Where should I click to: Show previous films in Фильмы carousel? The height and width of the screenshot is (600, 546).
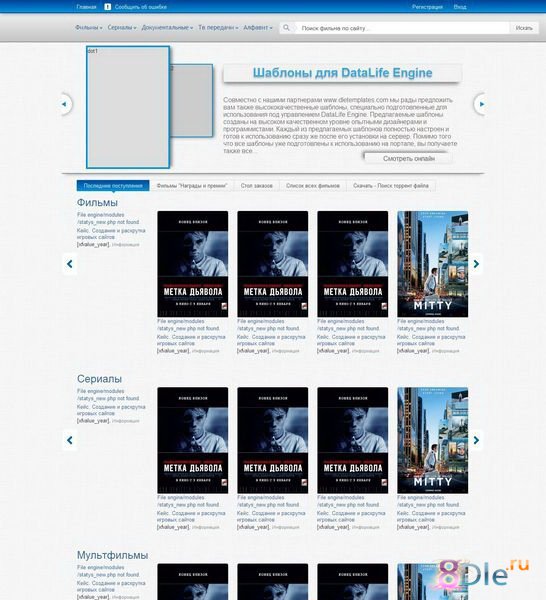pos(70,264)
